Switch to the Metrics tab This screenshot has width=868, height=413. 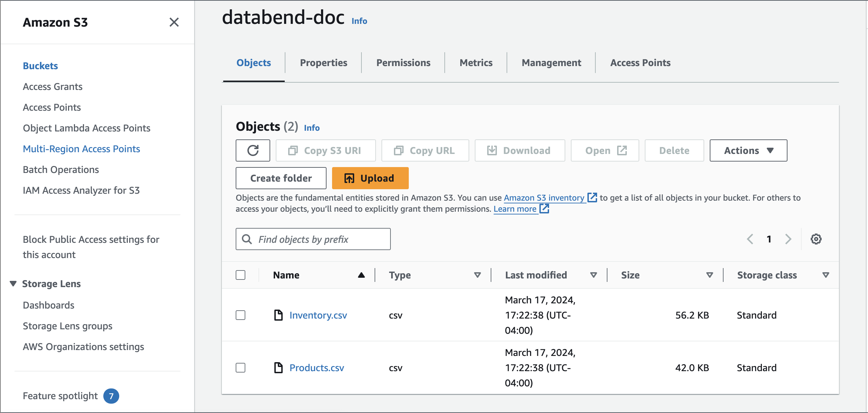(476, 63)
